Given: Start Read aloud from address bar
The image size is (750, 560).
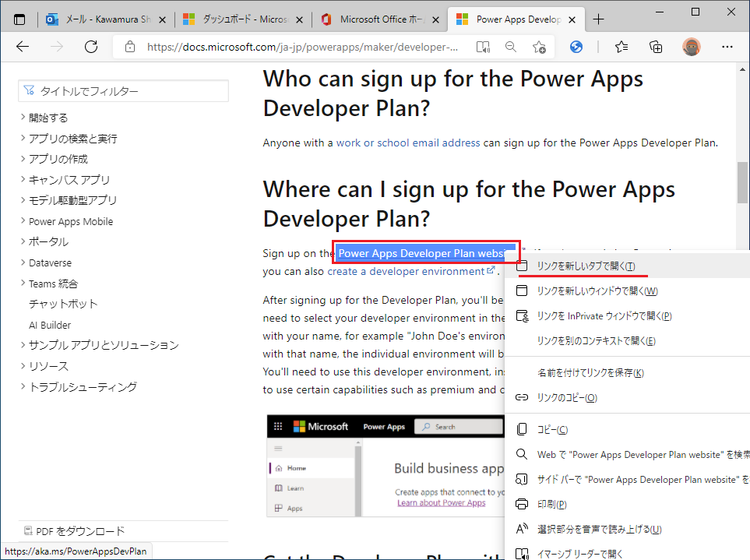Looking at the screenshot, I should (483, 47).
